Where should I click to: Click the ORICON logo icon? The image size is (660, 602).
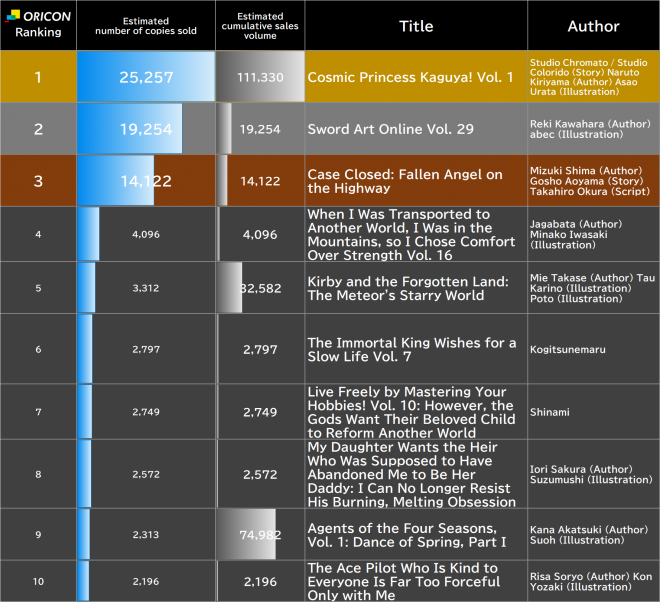click(x=13, y=16)
